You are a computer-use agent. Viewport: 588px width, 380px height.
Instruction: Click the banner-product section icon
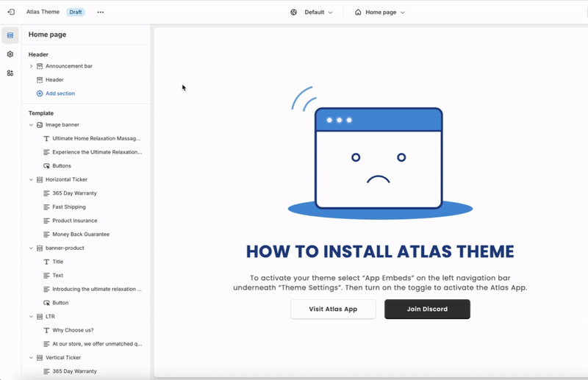(x=40, y=248)
